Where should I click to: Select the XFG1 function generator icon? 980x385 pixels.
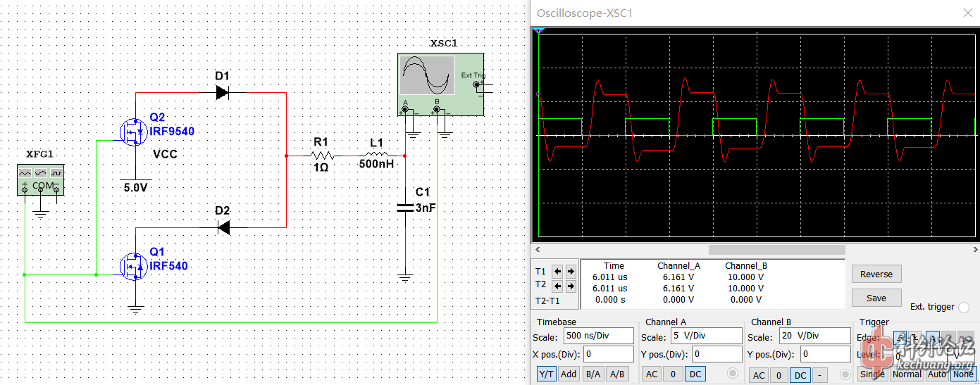click(40, 179)
